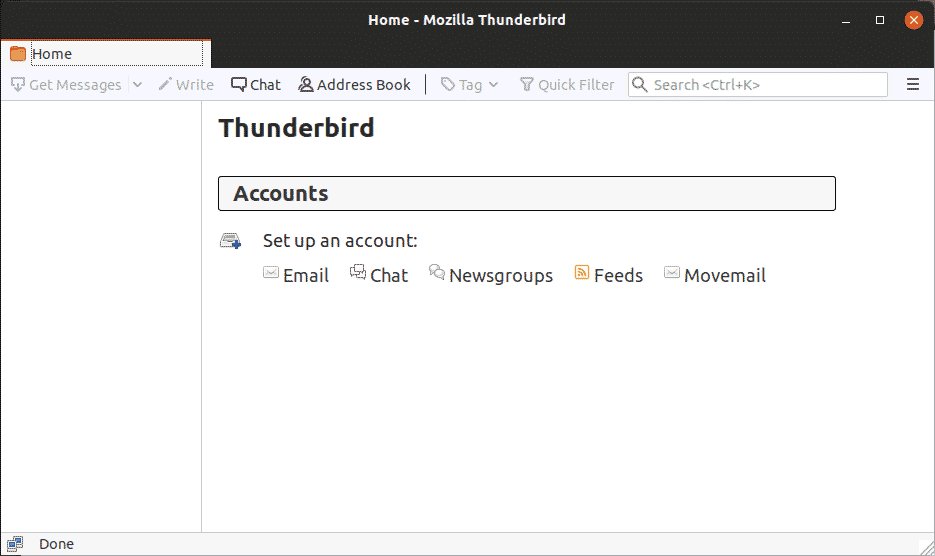Click the Chat account bubbles icon
Image resolution: width=935 pixels, height=556 pixels.
(x=358, y=272)
